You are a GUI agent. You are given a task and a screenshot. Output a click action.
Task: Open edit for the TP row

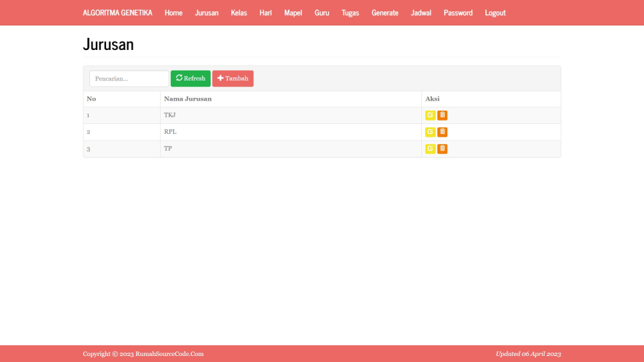click(430, 149)
